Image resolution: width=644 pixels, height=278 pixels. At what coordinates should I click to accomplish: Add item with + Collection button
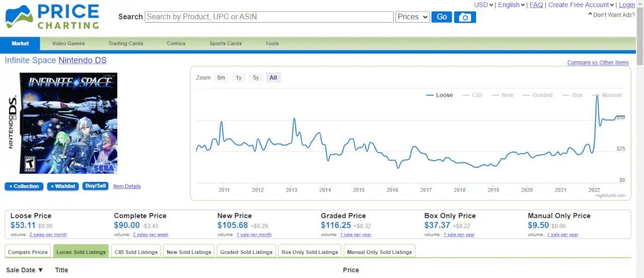pyautogui.click(x=24, y=187)
